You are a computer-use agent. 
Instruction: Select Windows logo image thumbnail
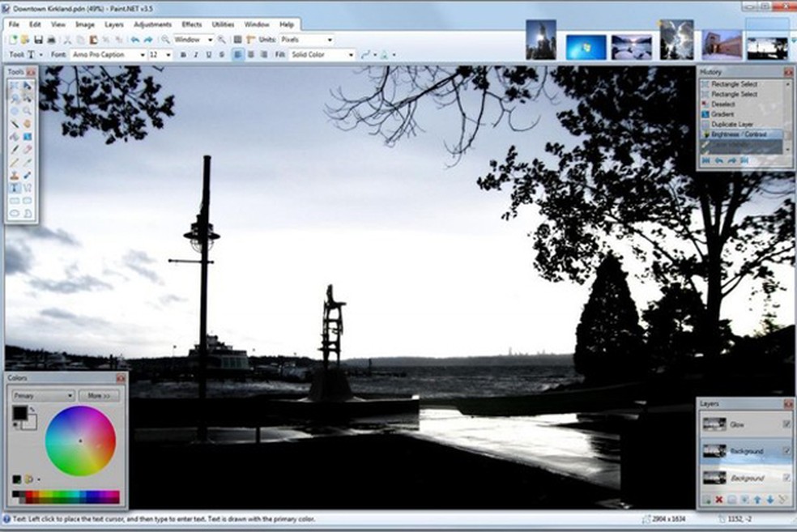[586, 47]
